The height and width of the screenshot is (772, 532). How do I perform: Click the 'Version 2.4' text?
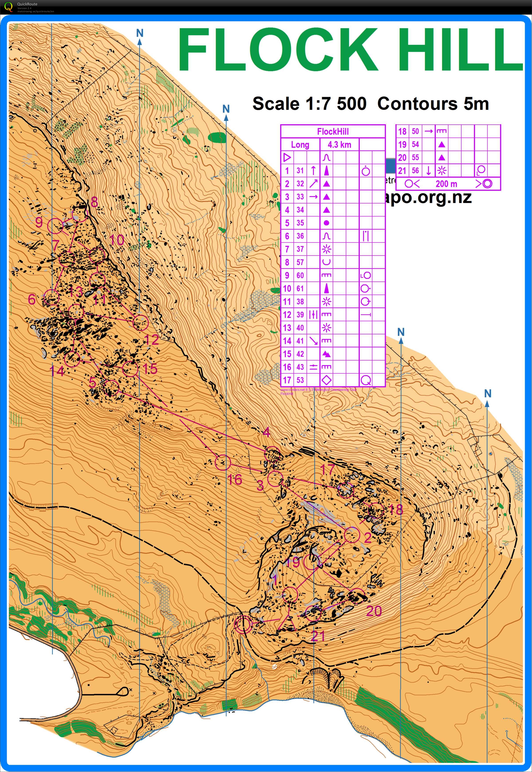pos(24,8)
